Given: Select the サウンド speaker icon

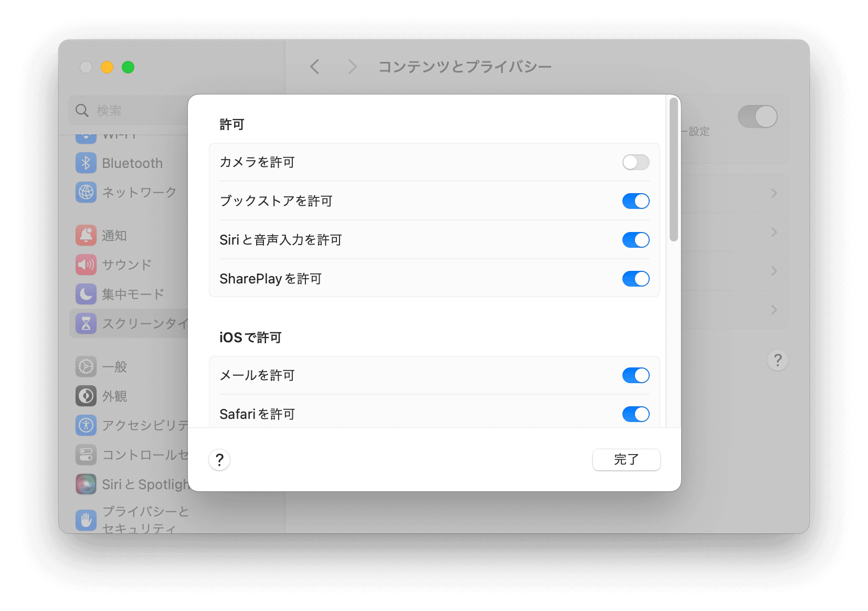Looking at the screenshot, I should click(x=86, y=265).
